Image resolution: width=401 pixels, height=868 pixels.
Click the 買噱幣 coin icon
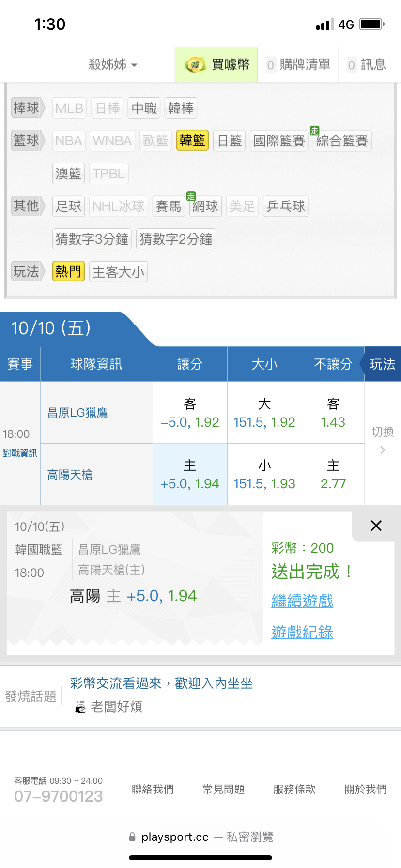click(x=195, y=65)
